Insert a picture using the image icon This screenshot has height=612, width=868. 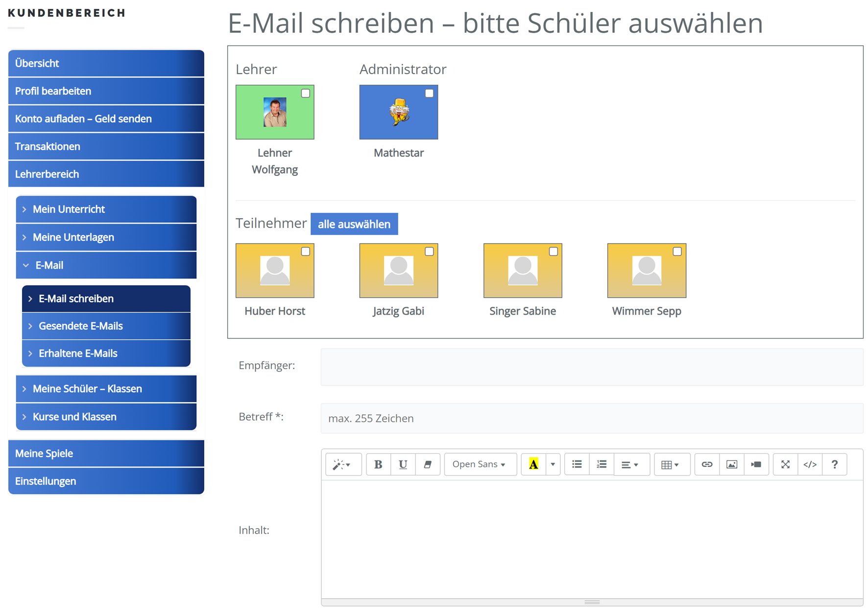coord(731,464)
